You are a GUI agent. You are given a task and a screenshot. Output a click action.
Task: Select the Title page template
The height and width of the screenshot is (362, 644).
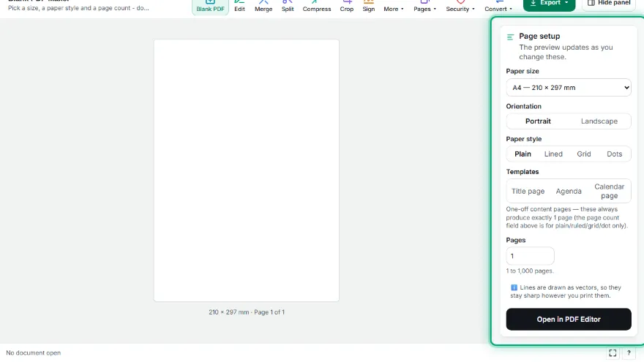tap(528, 192)
